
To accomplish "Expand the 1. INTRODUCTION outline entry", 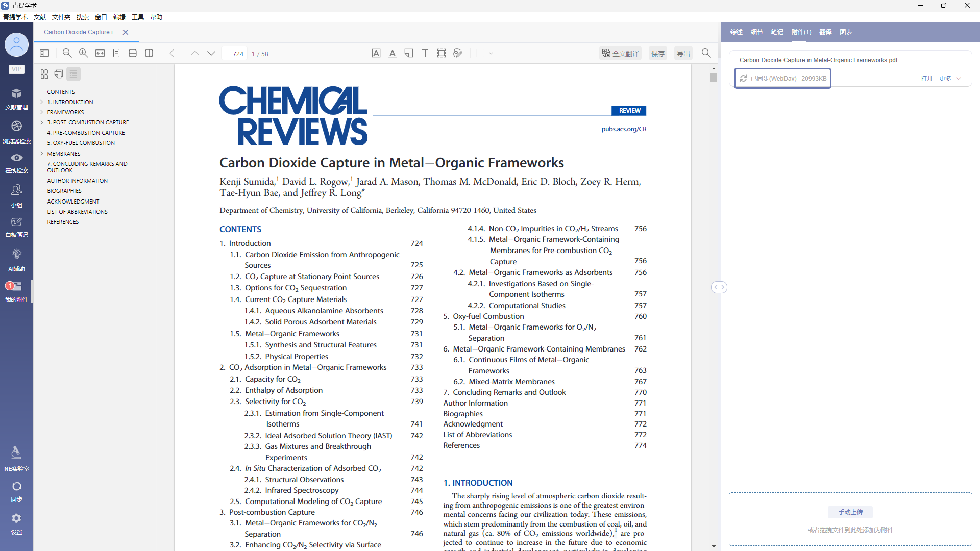I will [42, 102].
